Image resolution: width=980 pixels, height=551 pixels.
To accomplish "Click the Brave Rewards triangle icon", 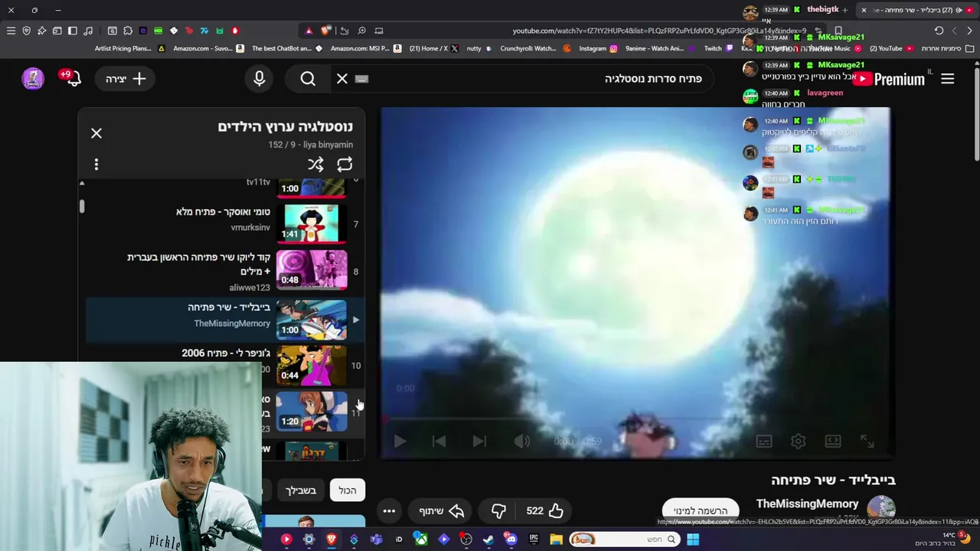I will coord(309,31).
